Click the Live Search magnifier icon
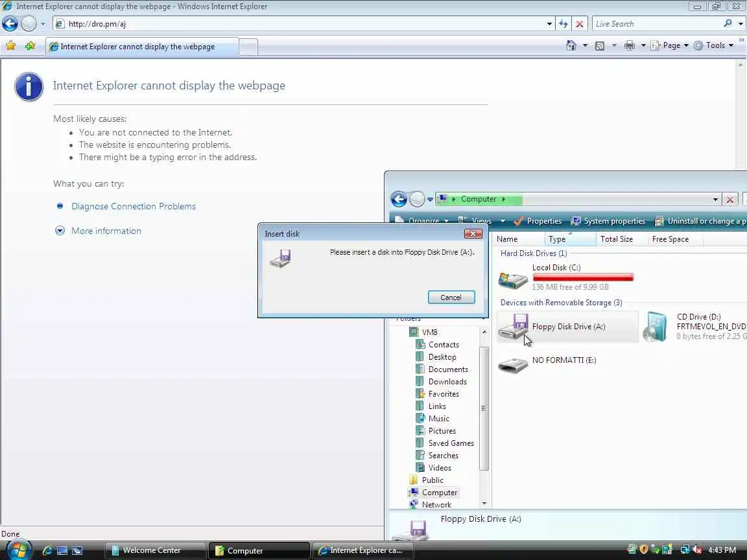This screenshot has width=747, height=560. [x=728, y=23]
